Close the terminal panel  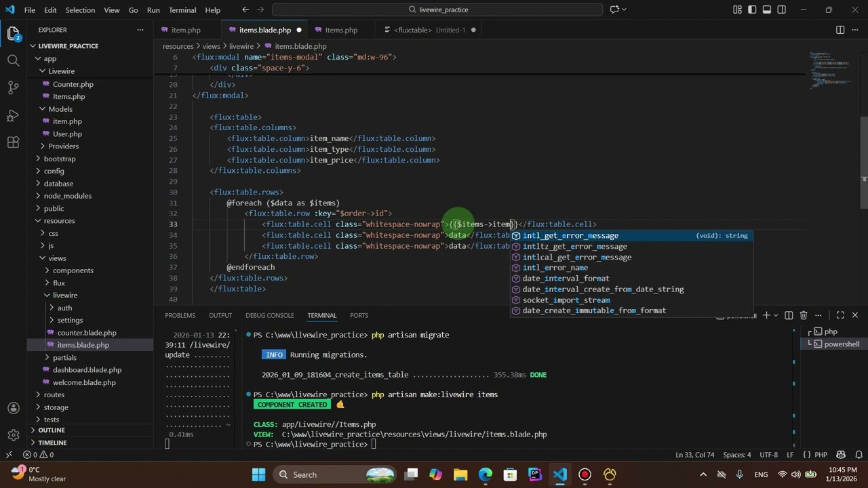click(x=854, y=315)
